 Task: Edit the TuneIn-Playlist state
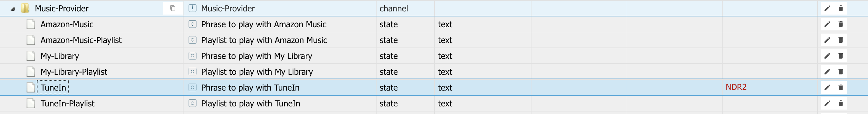(827, 103)
